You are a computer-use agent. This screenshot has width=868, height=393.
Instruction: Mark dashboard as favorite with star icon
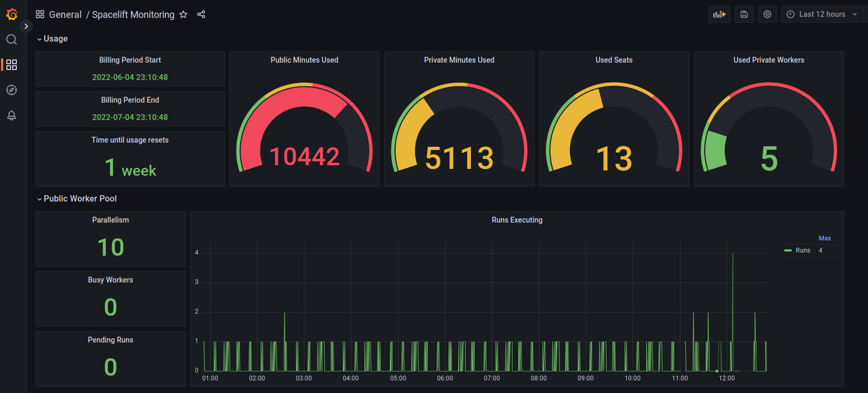pyautogui.click(x=183, y=14)
